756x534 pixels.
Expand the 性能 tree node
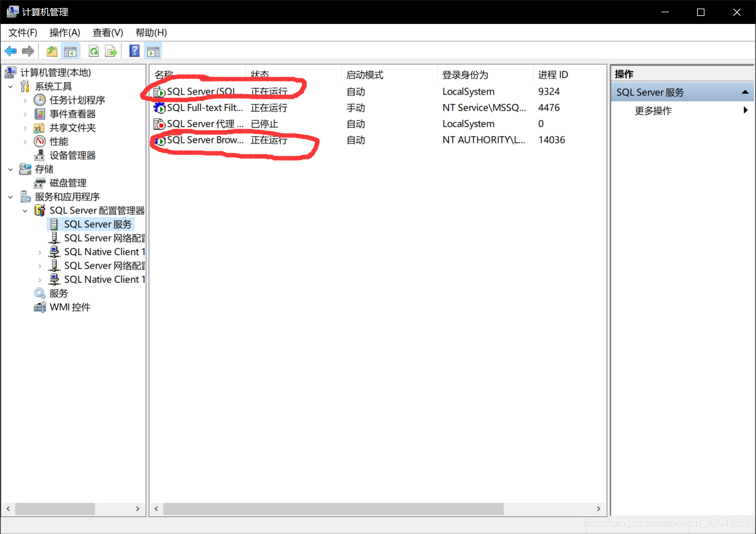[25, 142]
